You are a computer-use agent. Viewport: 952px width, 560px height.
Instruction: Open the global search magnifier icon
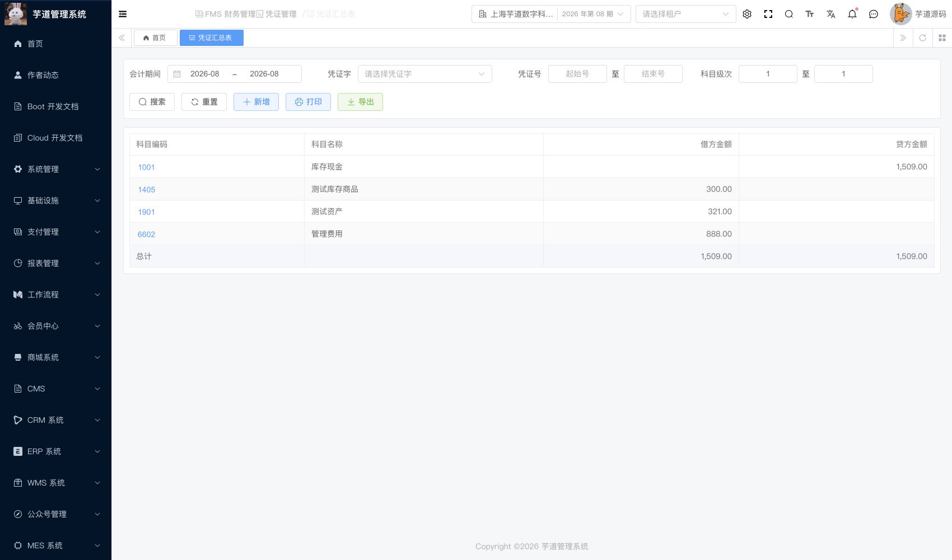[789, 14]
